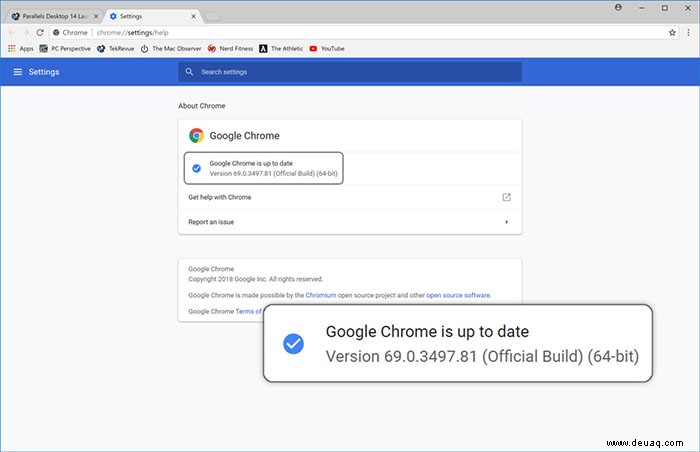Go forward with the forward arrow
The image size is (700, 452).
(26, 33)
